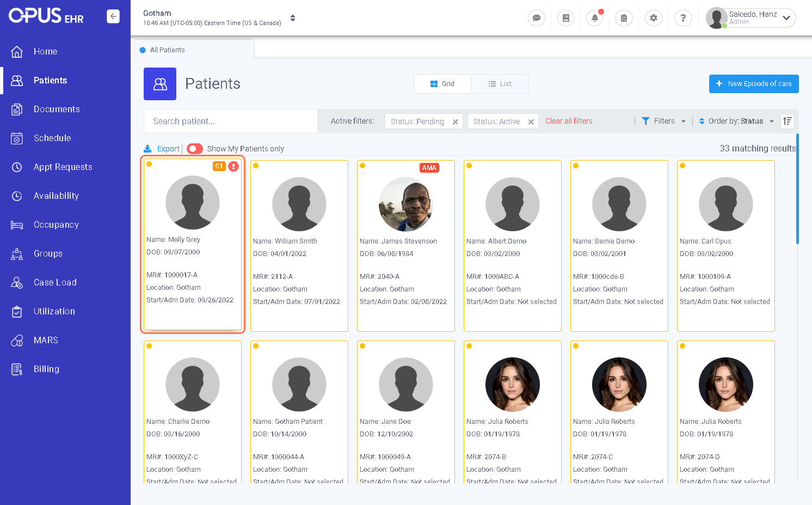812x505 pixels.
Task: Open Julia Roberts card MR# 2074-D
Action: [x=726, y=412]
